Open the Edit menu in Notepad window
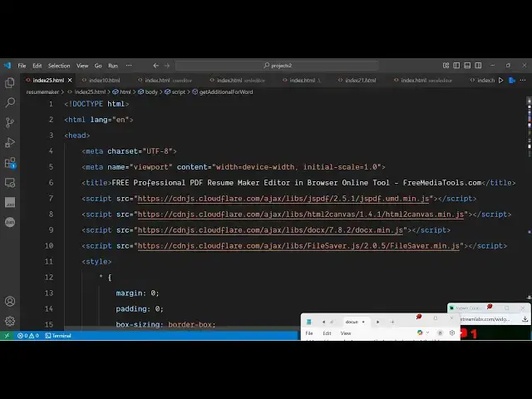This screenshot has width=532, height=399. (x=327, y=333)
